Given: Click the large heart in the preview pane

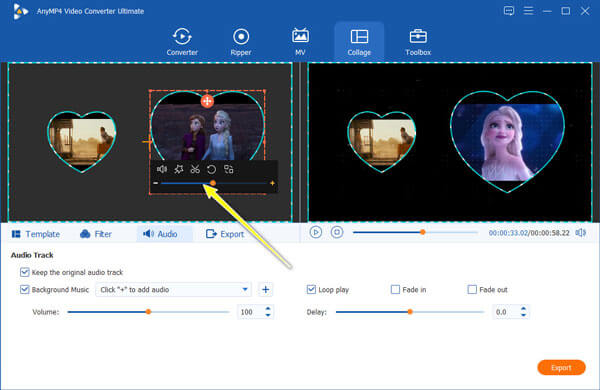Looking at the screenshot, I should tap(507, 142).
